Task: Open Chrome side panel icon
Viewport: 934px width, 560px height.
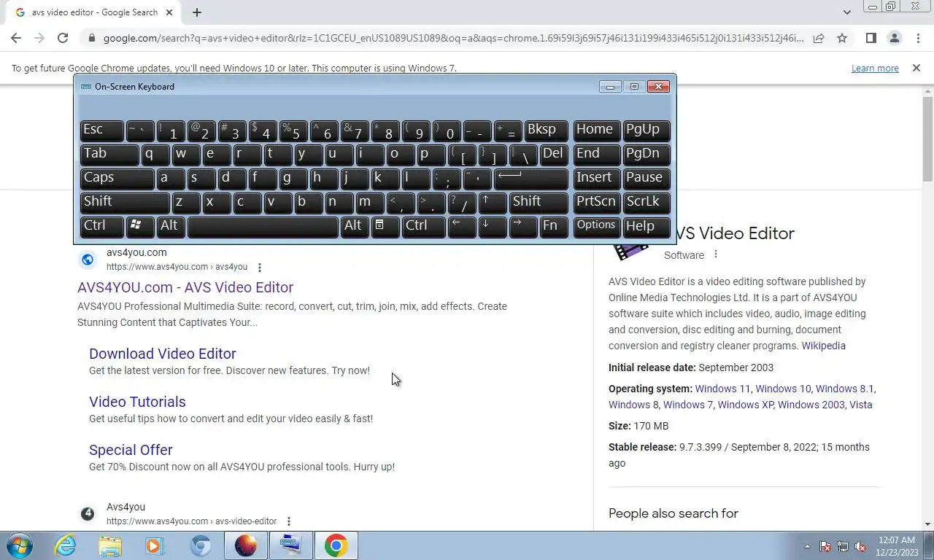Action: point(871,38)
